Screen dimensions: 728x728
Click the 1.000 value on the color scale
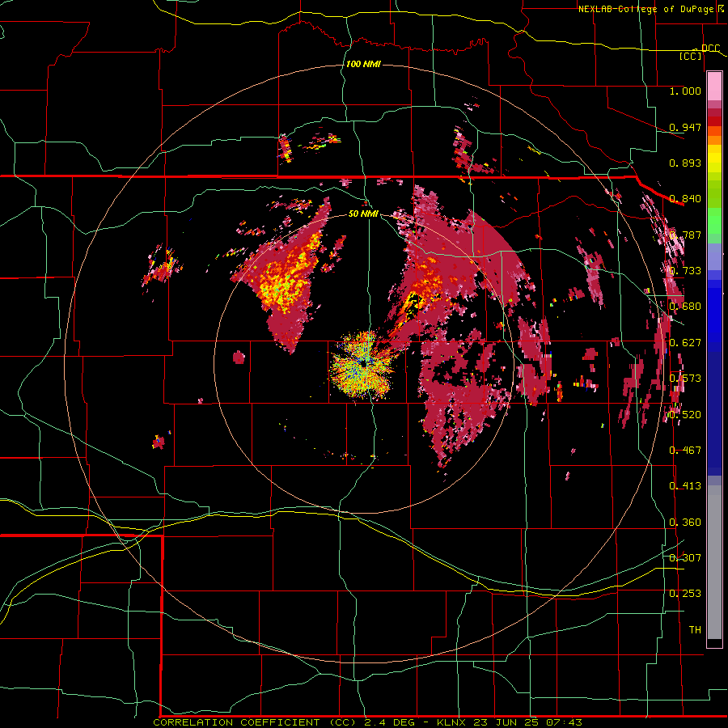coord(685,91)
